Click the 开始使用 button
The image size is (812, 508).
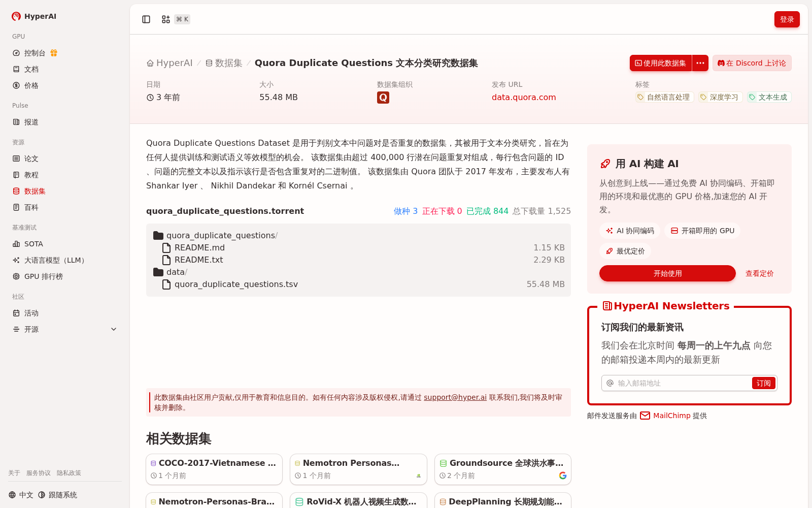pyautogui.click(x=667, y=273)
